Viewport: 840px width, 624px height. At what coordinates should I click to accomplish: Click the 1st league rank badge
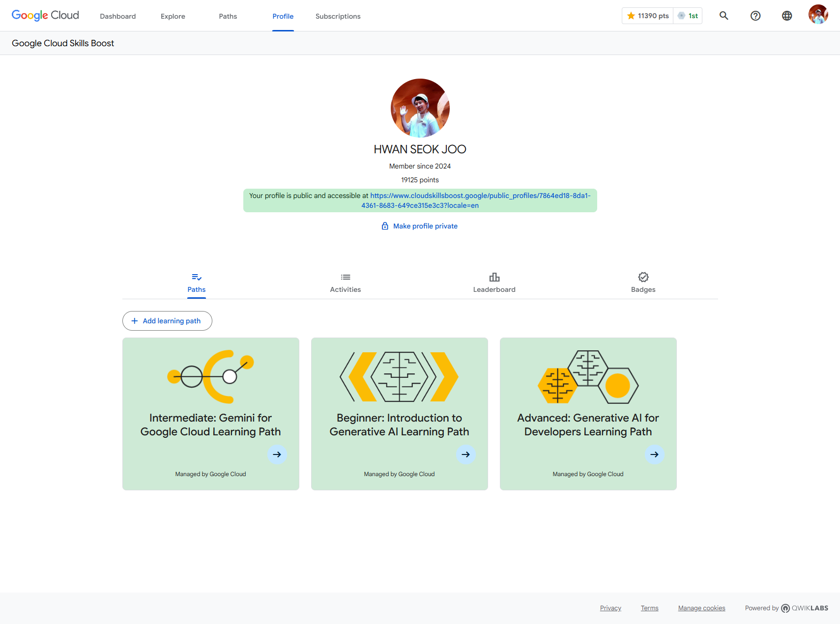pos(688,16)
